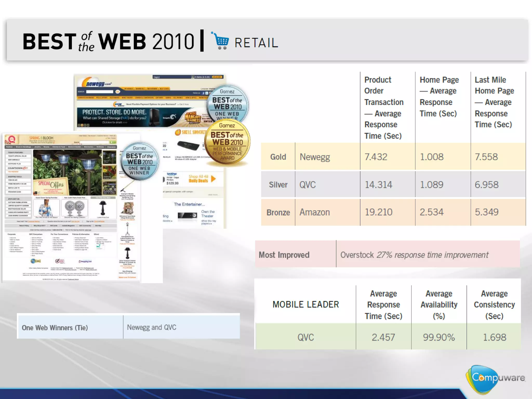Click the Most Improved label cell
Image resolution: width=532 pixels, height=399 pixels.
[284, 255]
